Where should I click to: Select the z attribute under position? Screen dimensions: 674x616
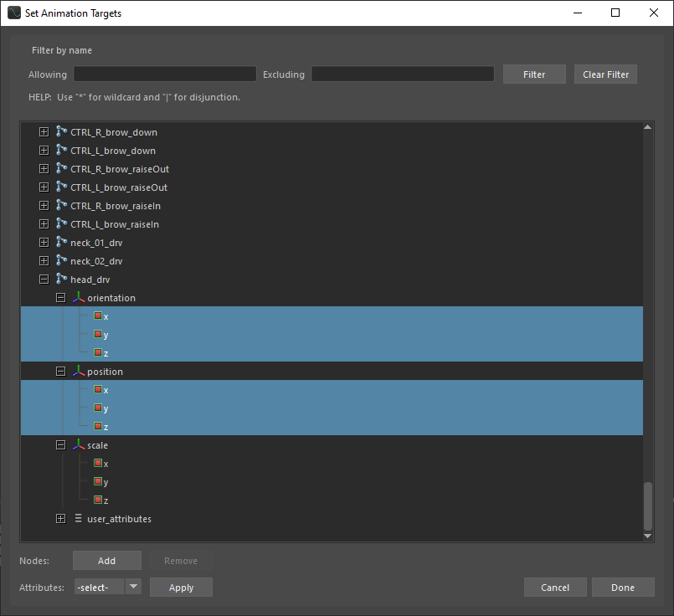pyautogui.click(x=105, y=427)
